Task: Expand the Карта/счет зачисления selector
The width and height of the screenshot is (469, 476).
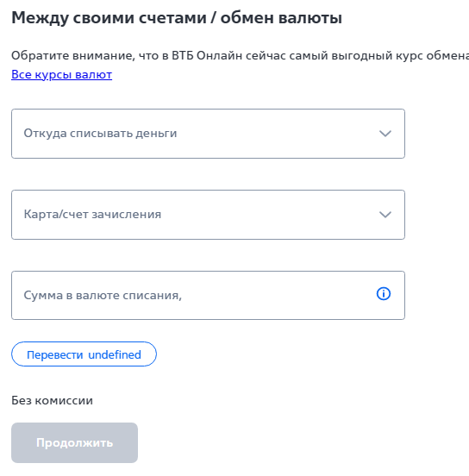Action: coord(208,215)
